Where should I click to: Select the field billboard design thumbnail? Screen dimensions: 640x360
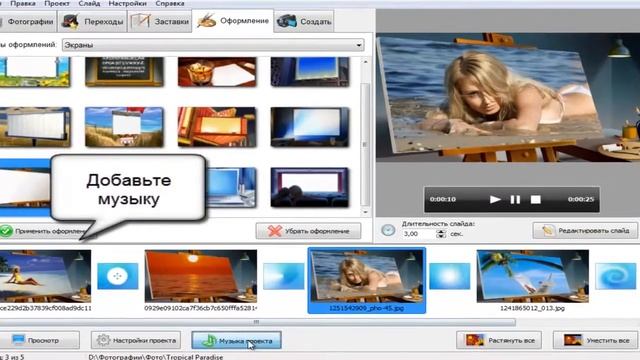[x=35, y=127]
